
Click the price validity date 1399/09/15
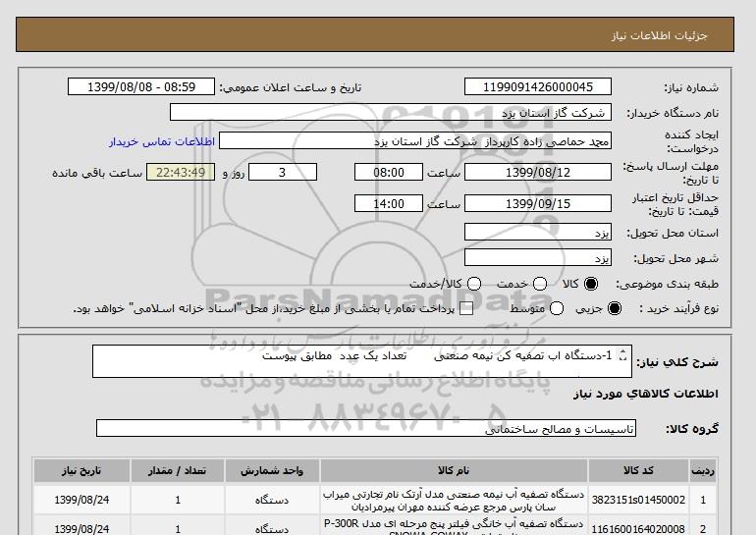(x=538, y=203)
